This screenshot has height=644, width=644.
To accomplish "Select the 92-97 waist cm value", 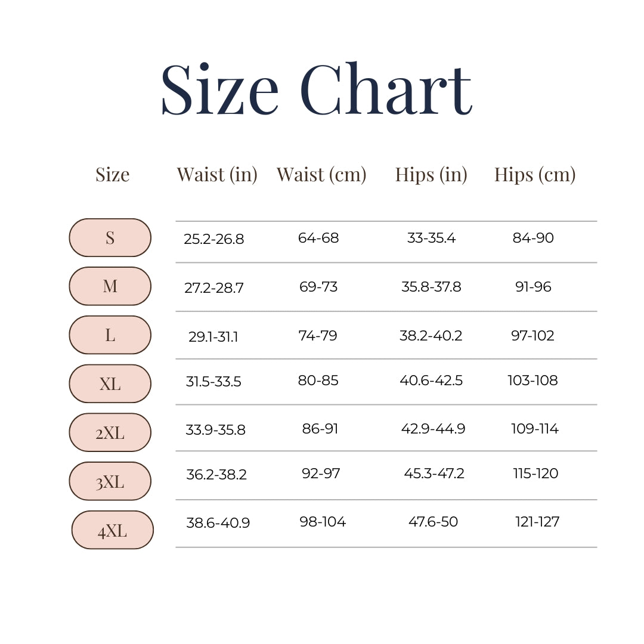I will [321, 473].
